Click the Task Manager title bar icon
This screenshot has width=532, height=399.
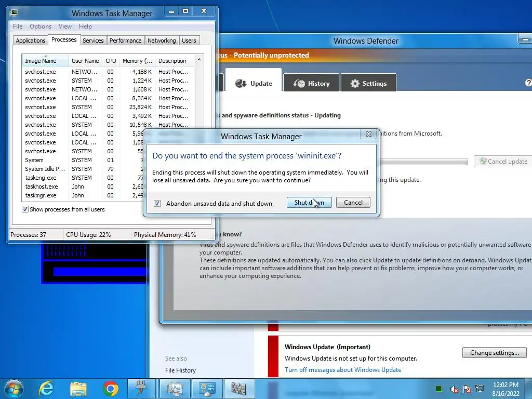(14, 13)
